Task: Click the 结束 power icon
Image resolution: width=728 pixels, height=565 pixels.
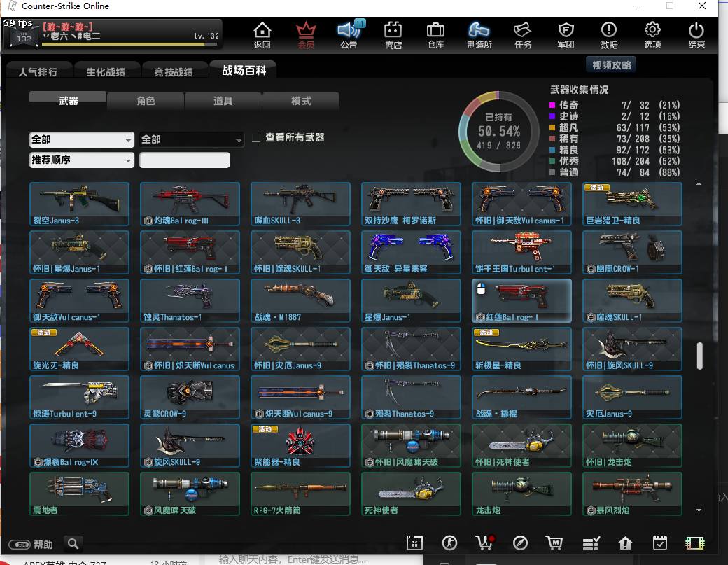Action: point(696,35)
